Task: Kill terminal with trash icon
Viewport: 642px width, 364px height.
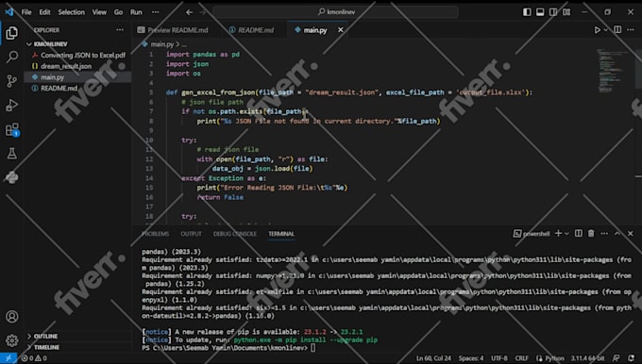Action: tap(591, 233)
